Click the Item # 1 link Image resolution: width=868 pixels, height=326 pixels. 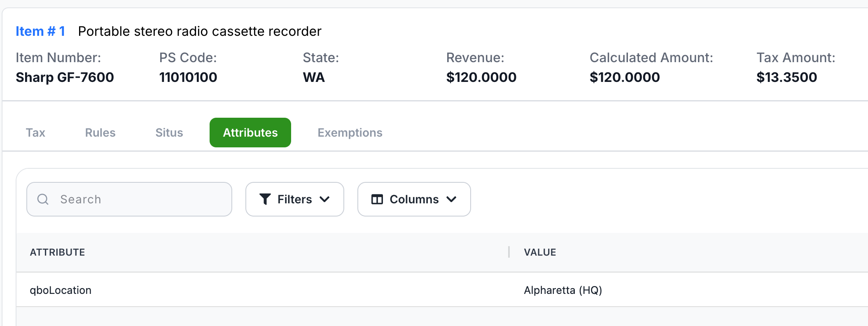[40, 31]
